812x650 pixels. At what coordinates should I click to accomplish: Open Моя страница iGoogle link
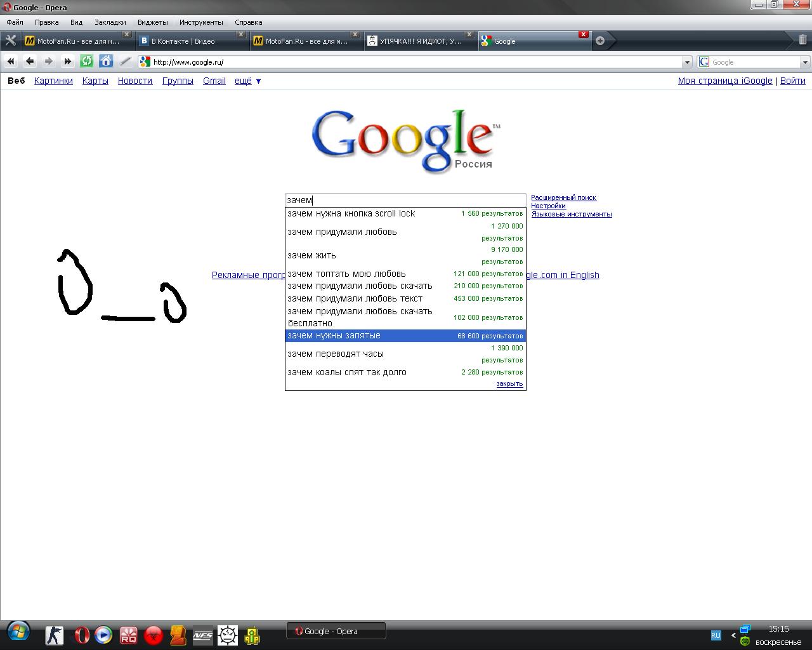725,81
